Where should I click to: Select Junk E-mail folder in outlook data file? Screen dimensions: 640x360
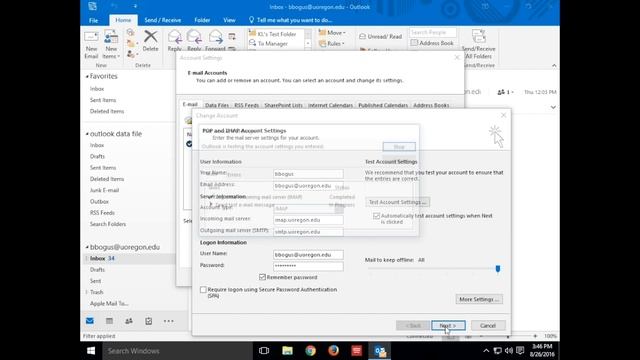[104, 190]
